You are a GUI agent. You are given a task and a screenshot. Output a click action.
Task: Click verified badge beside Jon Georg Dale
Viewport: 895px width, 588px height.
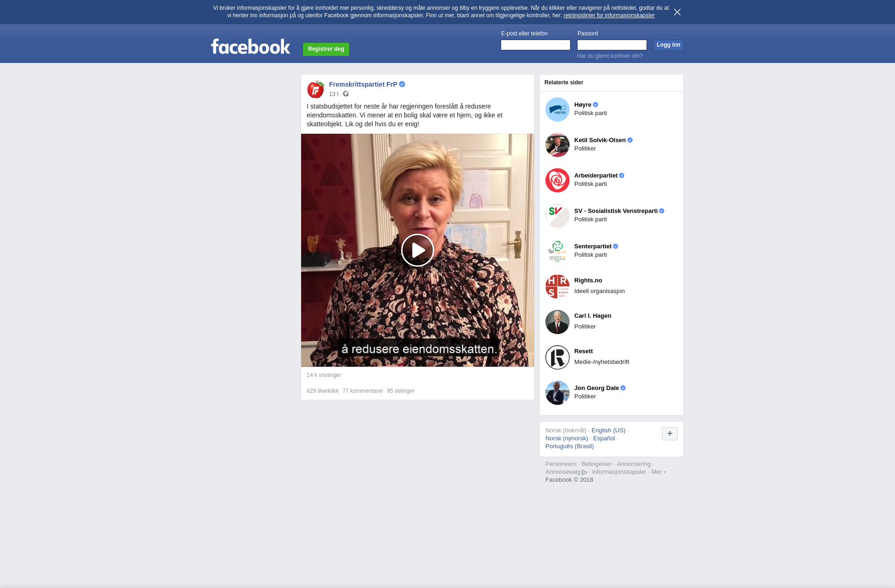623,388
